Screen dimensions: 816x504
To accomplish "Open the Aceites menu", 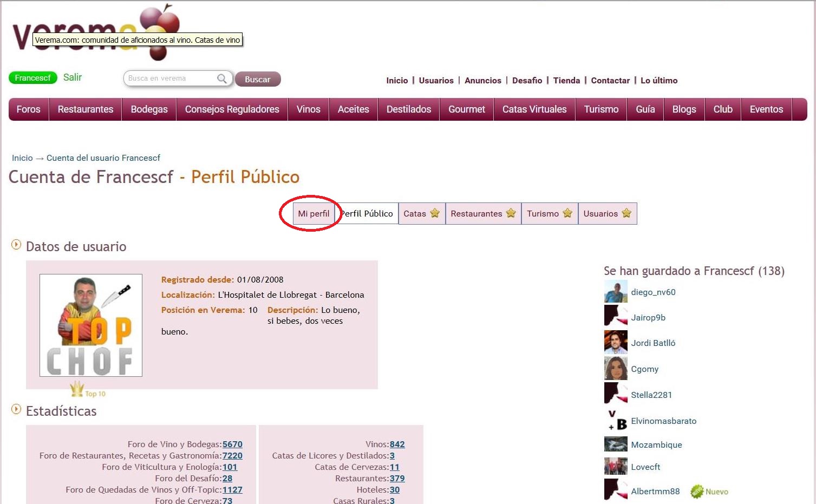I will [354, 109].
